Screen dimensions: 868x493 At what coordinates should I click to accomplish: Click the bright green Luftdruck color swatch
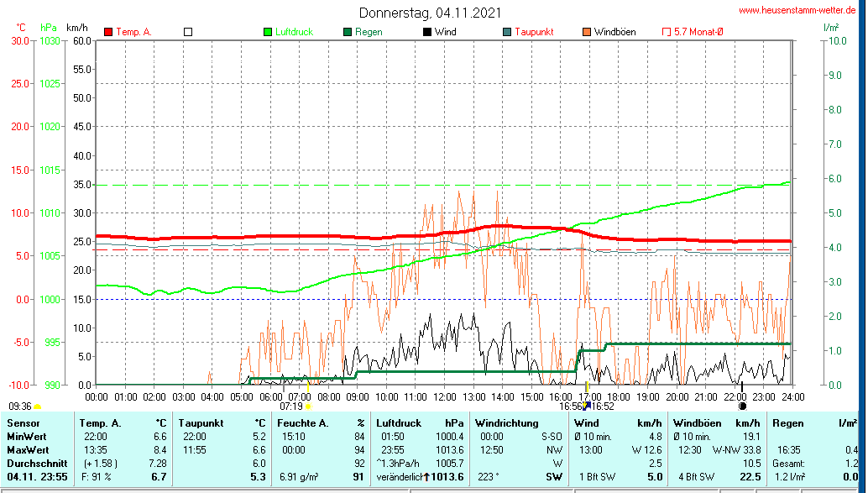(268, 32)
